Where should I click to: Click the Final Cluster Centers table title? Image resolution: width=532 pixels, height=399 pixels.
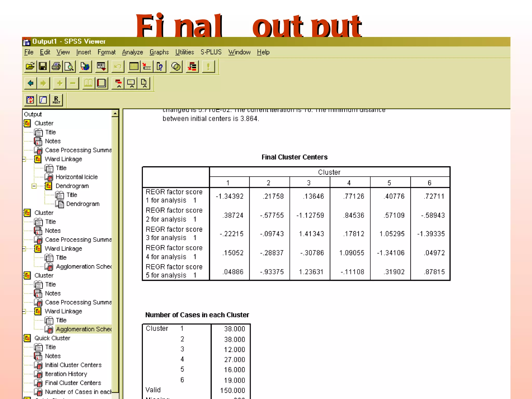pyautogui.click(x=295, y=157)
